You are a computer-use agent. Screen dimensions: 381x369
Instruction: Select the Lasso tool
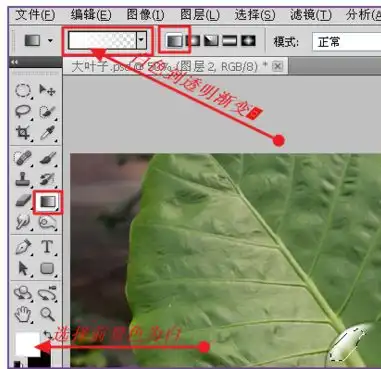(x=23, y=112)
